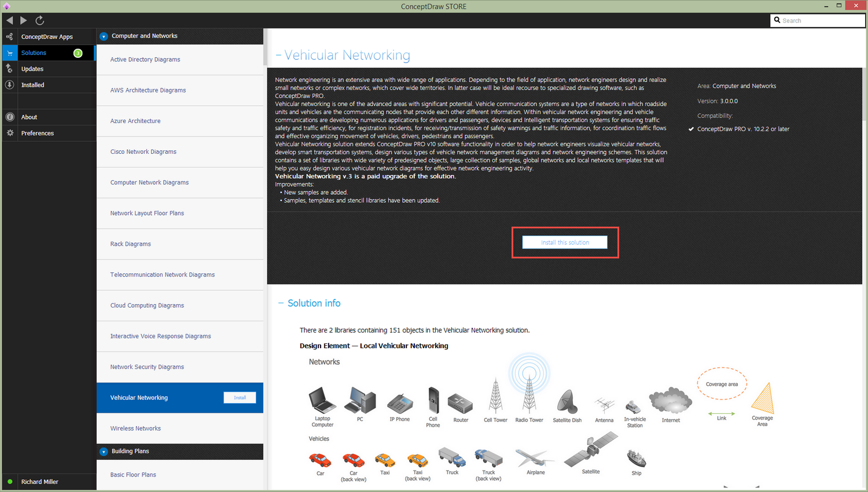Image resolution: width=868 pixels, height=492 pixels.
Task: Collapse the Solution info section
Action: pyautogui.click(x=281, y=303)
